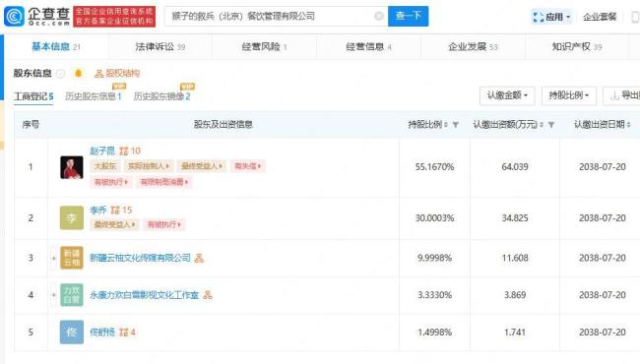
Task: Expand 最终受益人 tag in 赵子昆 row
Action: click(202, 166)
